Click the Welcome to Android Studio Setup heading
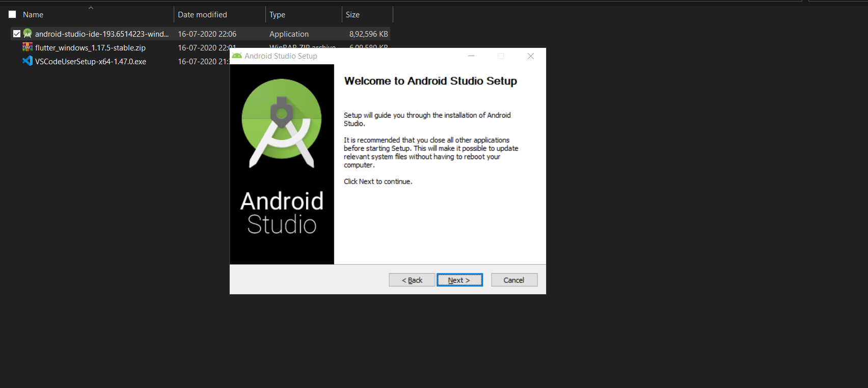 coord(430,81)
